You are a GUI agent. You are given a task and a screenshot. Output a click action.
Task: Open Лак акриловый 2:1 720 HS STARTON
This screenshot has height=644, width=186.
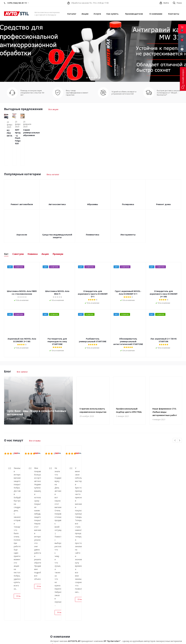coord(164,340)
